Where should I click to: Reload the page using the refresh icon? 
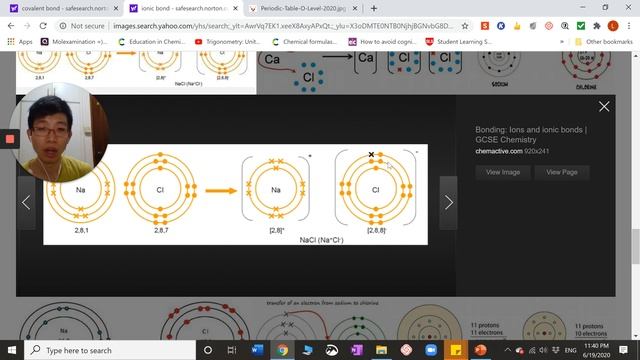[43, 26]
